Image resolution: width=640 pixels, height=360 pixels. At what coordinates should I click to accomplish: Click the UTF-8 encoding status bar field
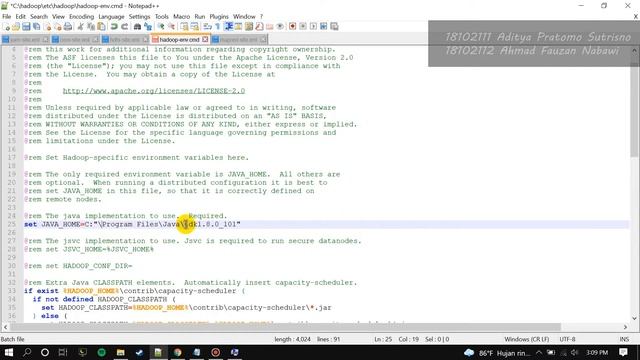[x=567, y=339]
